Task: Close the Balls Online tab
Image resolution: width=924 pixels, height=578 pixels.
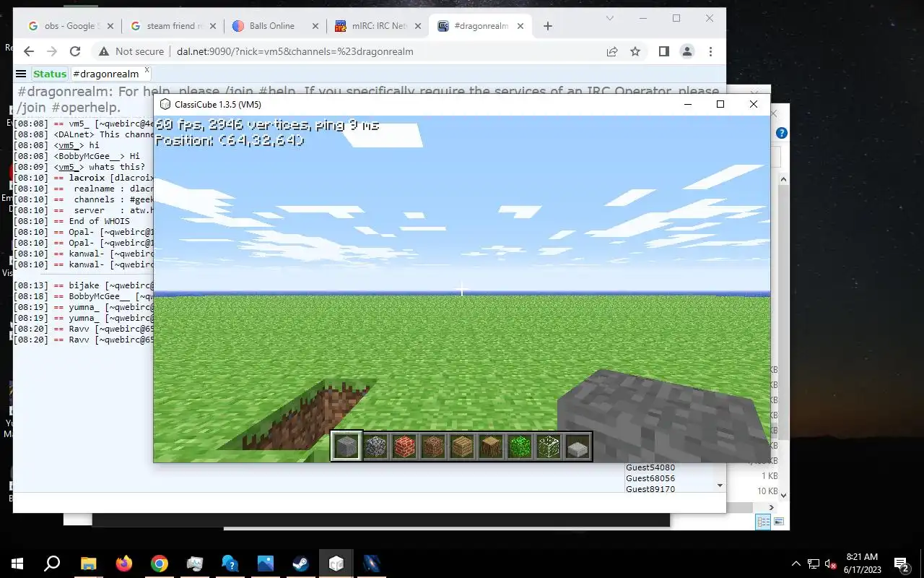Action: pyautogui.click(x=315, y=26)
